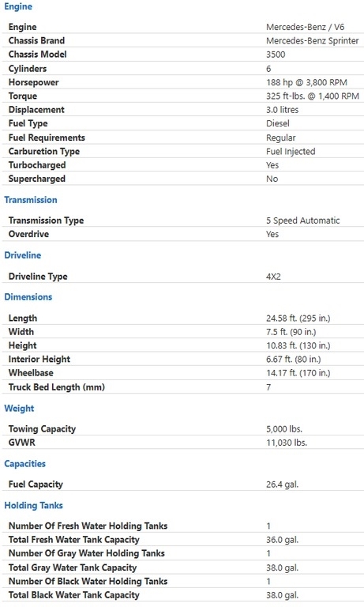Click the Fuel Capacity 26.4 gal. value
Screen dimensions: 364x607
[282, 484]
